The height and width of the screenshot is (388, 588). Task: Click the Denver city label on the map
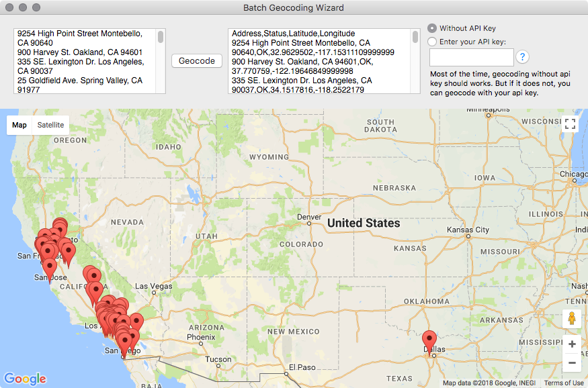tap(309, 217)
